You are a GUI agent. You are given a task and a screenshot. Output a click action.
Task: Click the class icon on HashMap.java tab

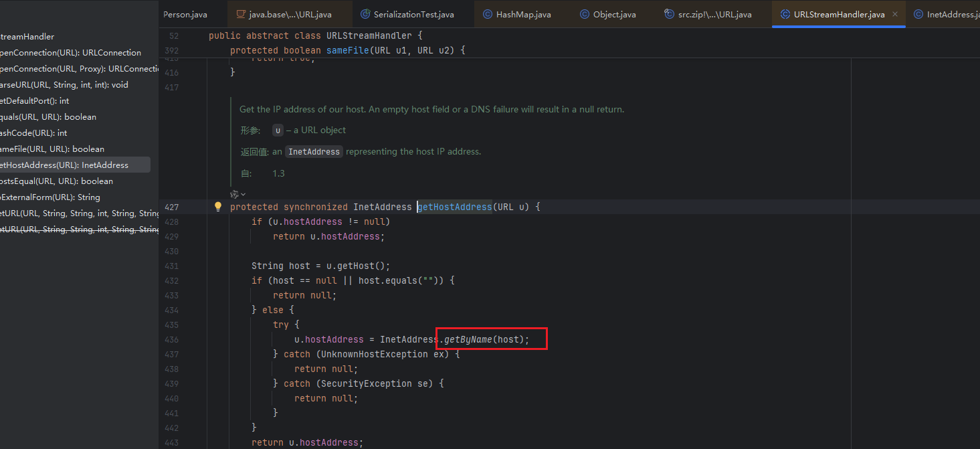488,14
